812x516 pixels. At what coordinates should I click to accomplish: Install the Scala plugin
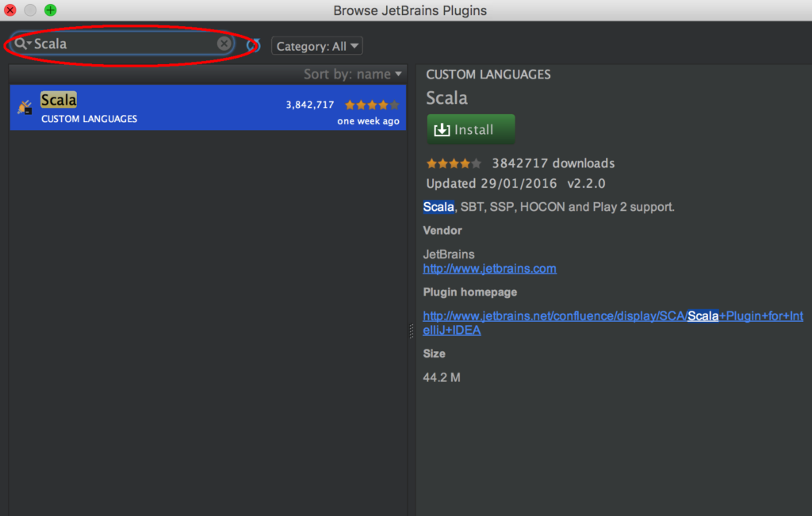point(471,130)
